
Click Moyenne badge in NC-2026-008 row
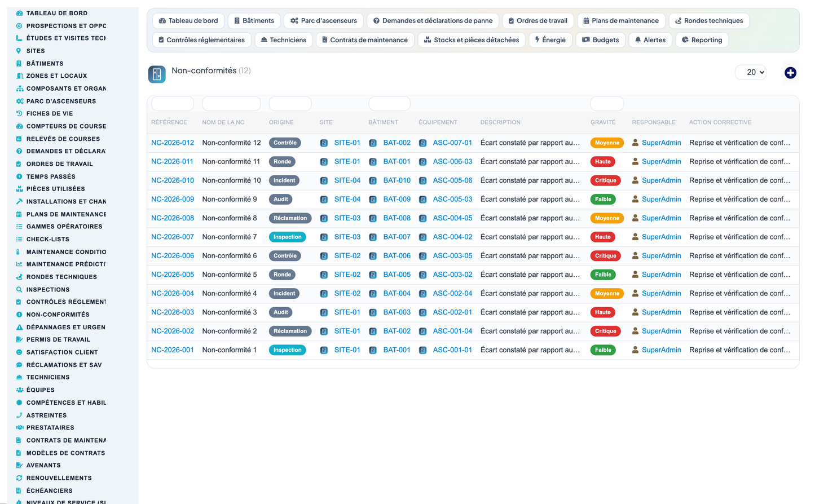click(x=607, y=218)
